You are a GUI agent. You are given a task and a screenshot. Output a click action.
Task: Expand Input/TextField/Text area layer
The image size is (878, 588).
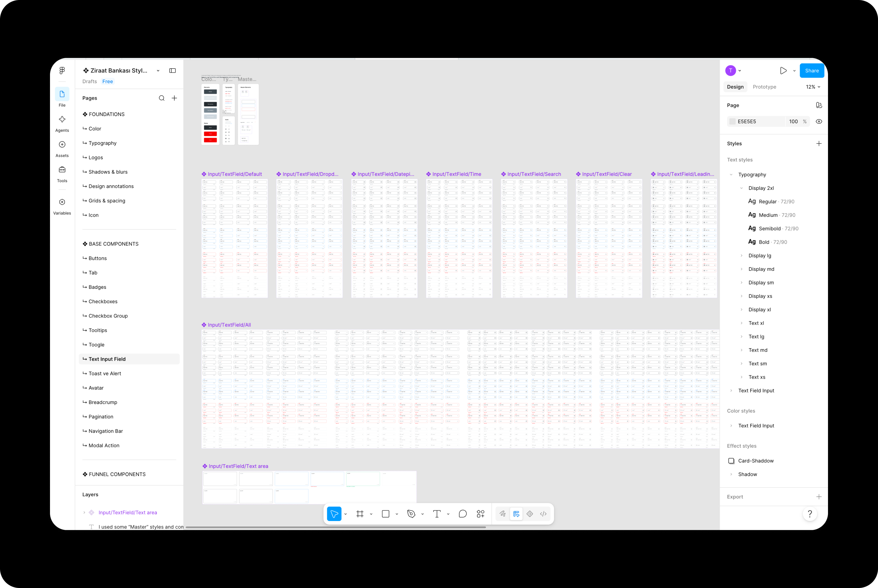84,513
